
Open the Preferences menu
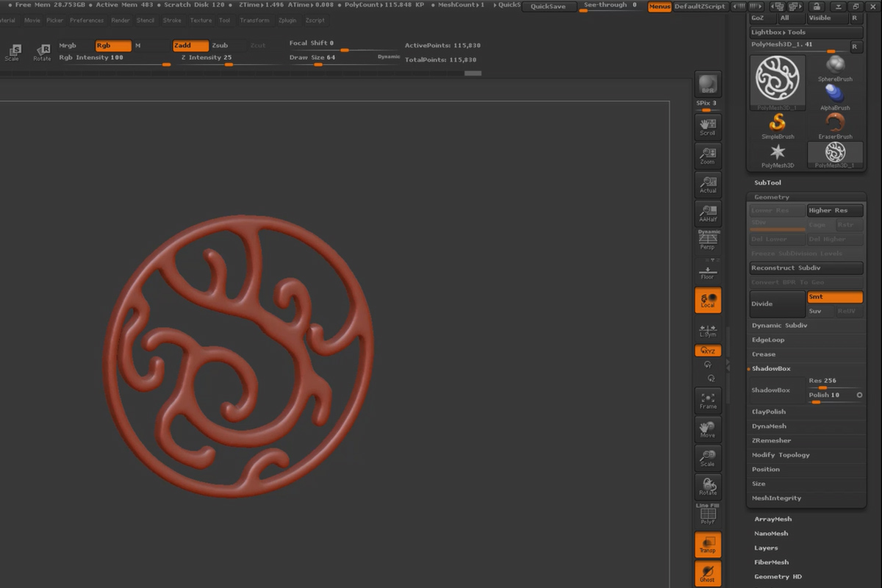[87, 21]
